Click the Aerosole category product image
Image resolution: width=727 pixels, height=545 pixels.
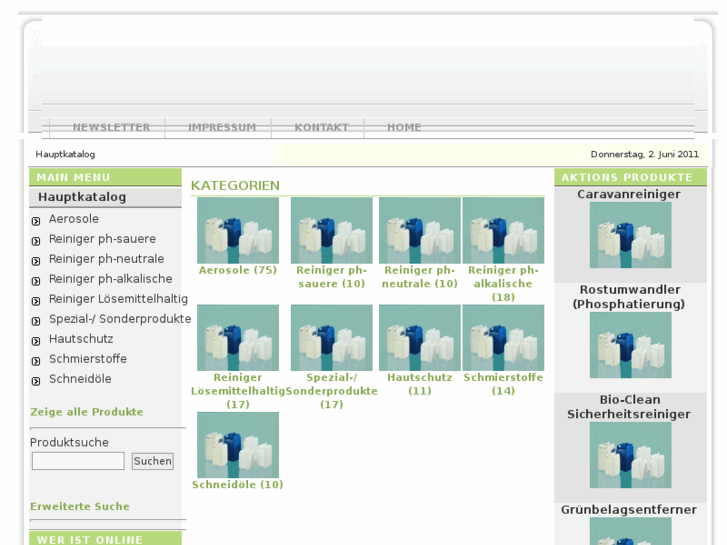click(x=237, y=230)
